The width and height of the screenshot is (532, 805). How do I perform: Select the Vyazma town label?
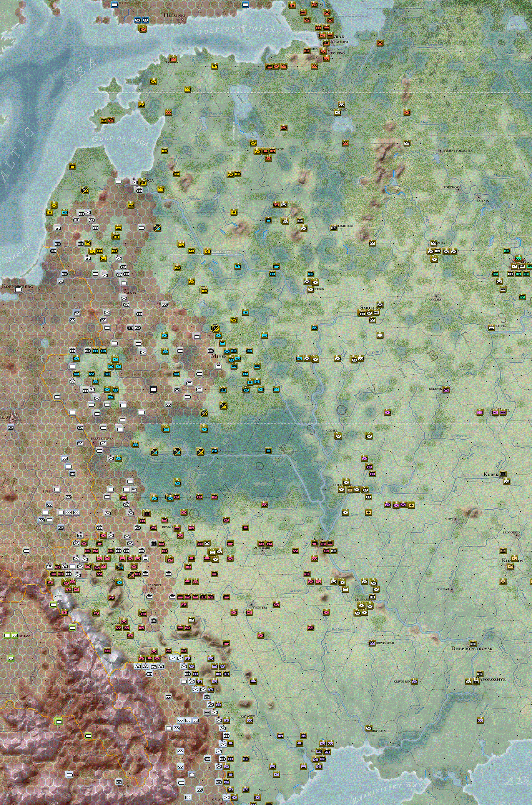tap(435, 299)
